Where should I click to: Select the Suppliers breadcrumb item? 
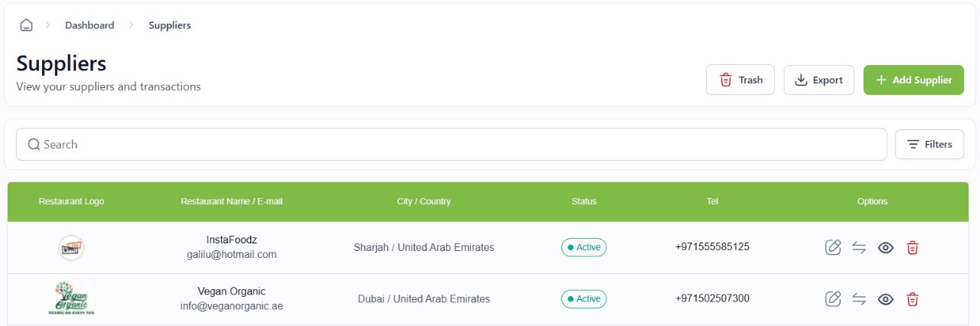pos(170,25)
